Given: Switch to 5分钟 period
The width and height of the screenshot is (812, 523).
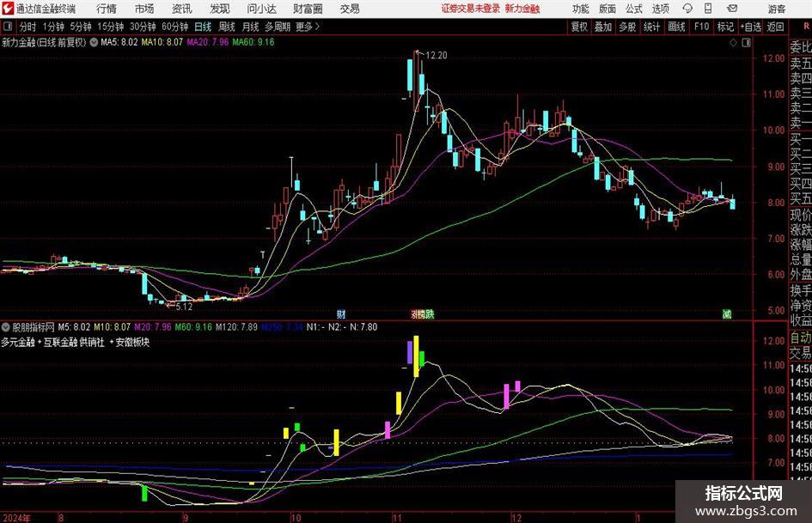Looking at the screenshot, I should (x=81, y=27).
